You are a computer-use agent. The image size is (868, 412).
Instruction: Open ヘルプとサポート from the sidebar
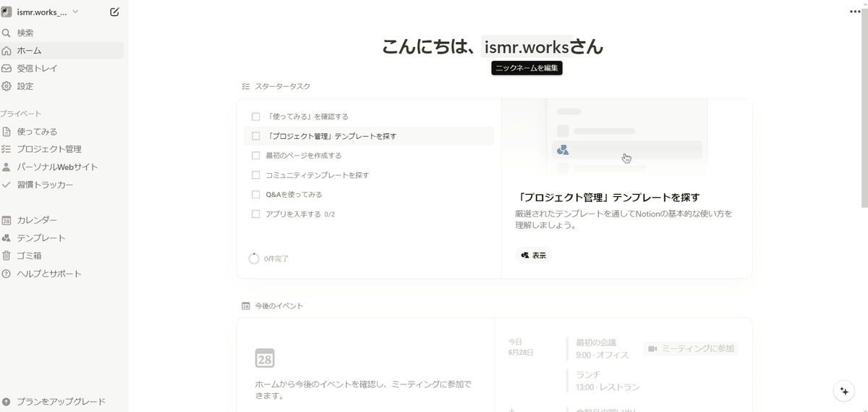62,274
